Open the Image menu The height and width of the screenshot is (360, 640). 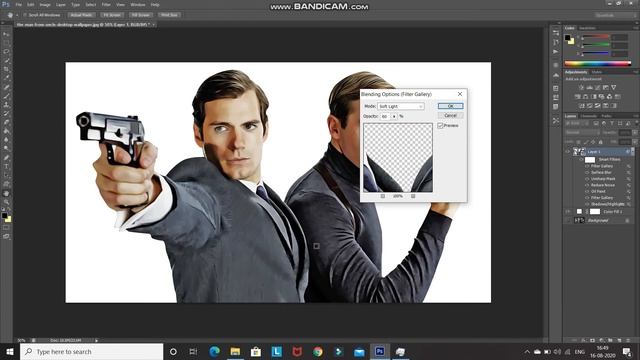pyautogui.click(x=45, y=5)
